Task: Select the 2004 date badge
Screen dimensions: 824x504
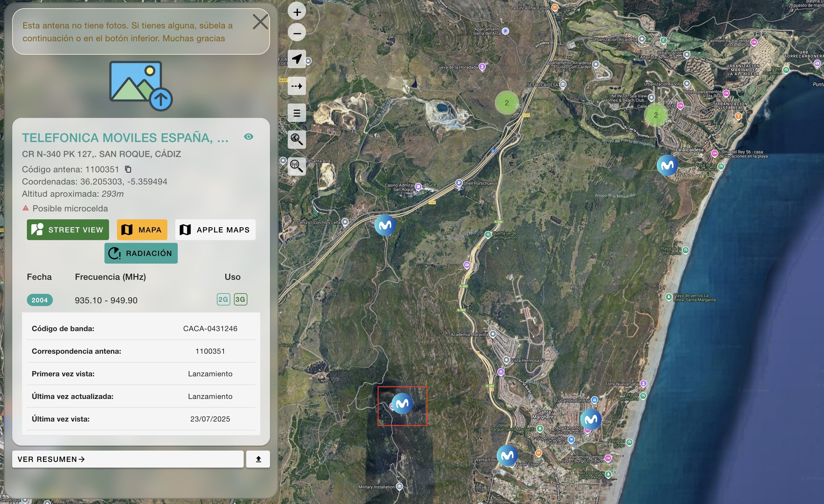Action: tap(39, 300)
